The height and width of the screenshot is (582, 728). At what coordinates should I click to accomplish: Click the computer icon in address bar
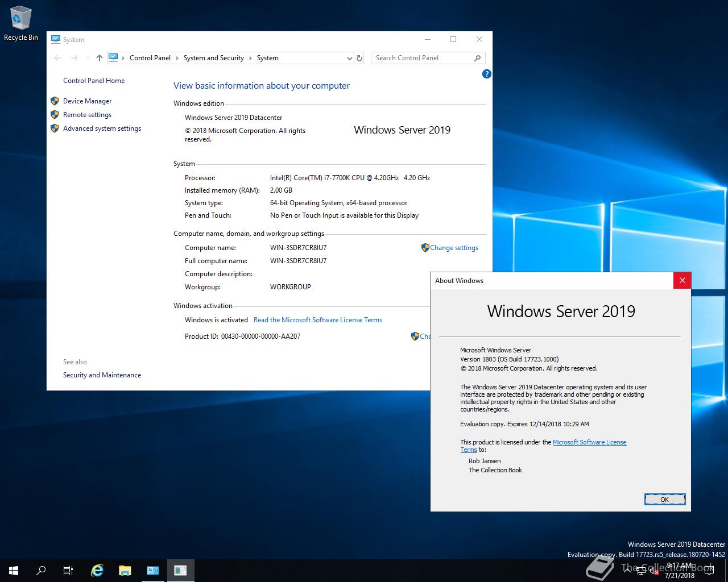(113, 57)
